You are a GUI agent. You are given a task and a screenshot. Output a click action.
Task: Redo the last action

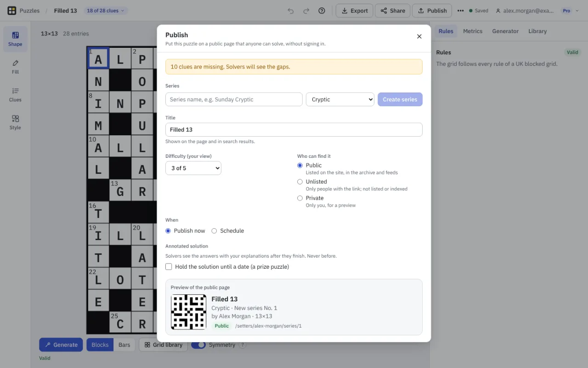point(306,11)
